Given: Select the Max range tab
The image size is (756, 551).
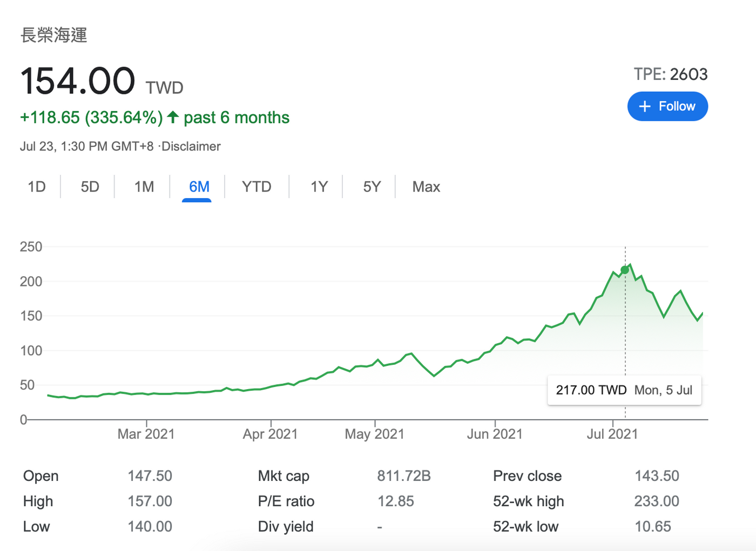Looking at the screenshot, I should pos(426,187).
